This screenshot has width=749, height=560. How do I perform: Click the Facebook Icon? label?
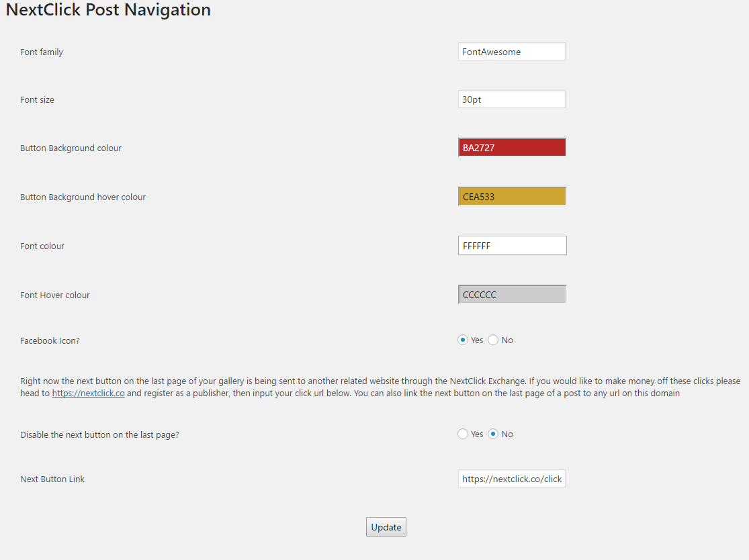[50, 341]
